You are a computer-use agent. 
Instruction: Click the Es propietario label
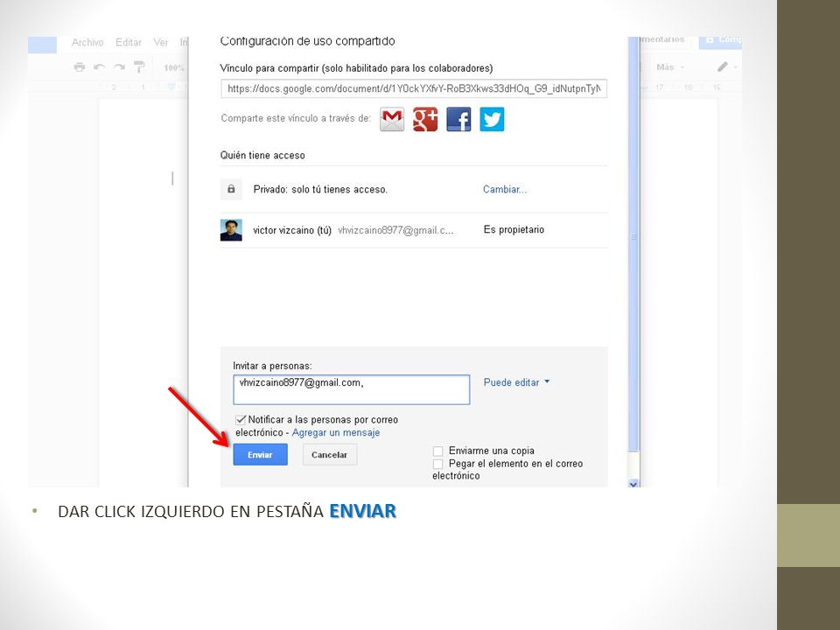pos(514,230)
